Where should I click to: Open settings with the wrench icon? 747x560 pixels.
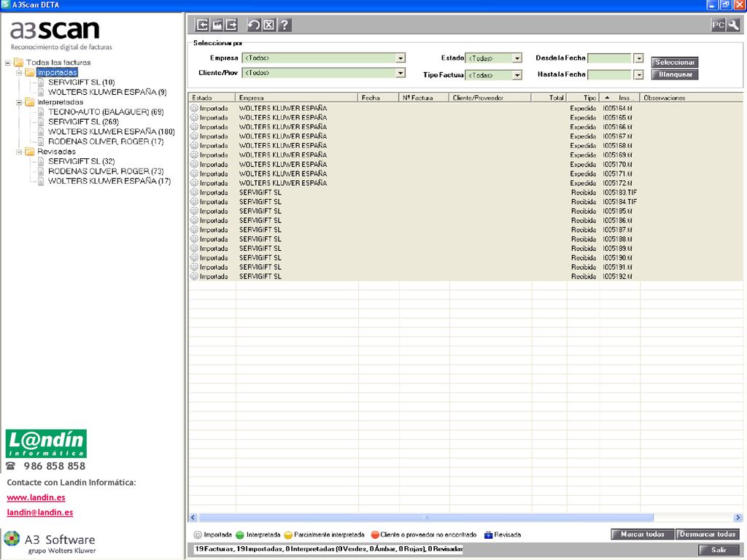[x=732, y=26]
